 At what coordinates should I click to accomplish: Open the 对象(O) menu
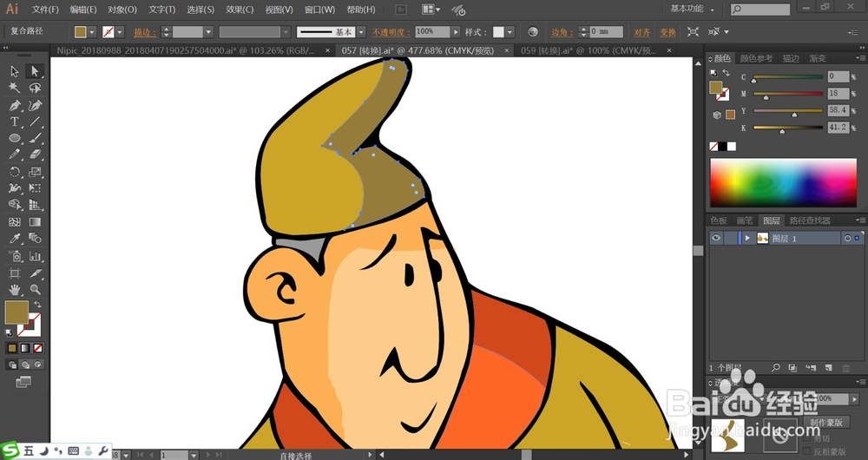click(x=122, y=10)
